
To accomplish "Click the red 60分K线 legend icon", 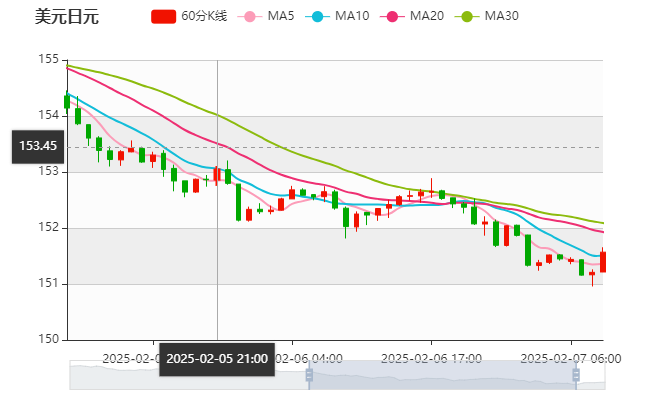I will click(x=163, y=16).
